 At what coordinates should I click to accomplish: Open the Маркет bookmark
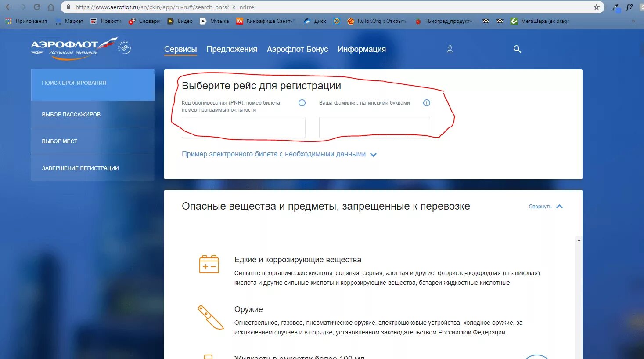(69, 21)
